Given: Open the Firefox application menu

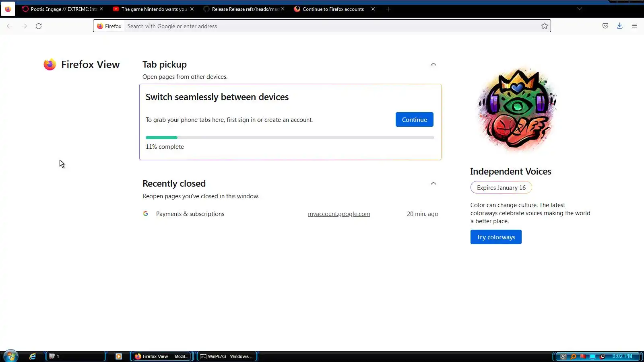Looking at the screenshot, I should coord(634,26).
